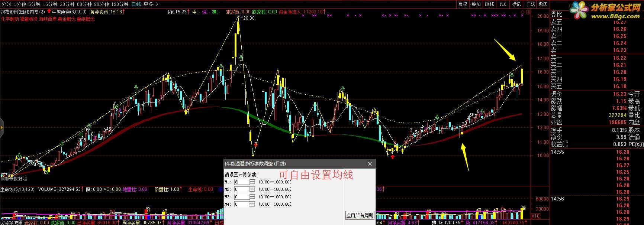The height and width of the screenshot is (225, 644).
Task: Switch to the 日线 period tab
Action: (136, 4)
